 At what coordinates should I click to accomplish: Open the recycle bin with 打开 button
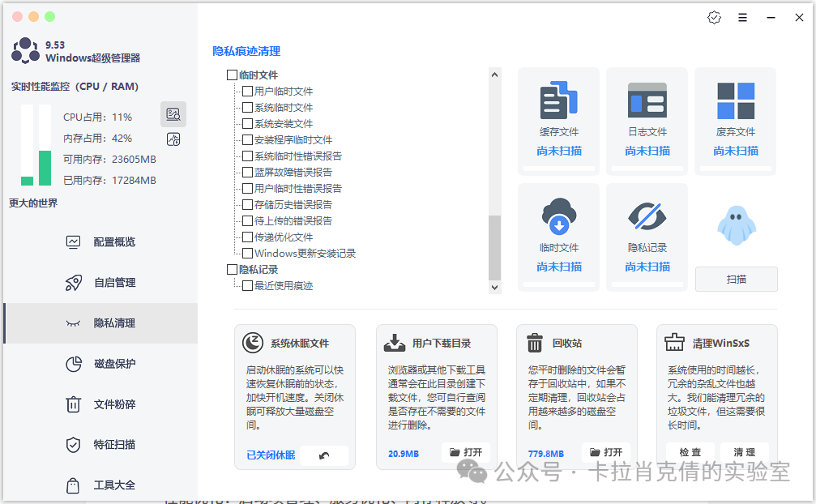pyautogui.click(x=606, y=453)
